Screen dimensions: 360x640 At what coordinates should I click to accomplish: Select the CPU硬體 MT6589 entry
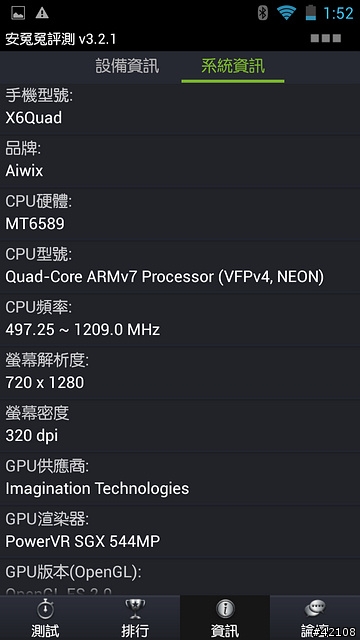point(180,214)
